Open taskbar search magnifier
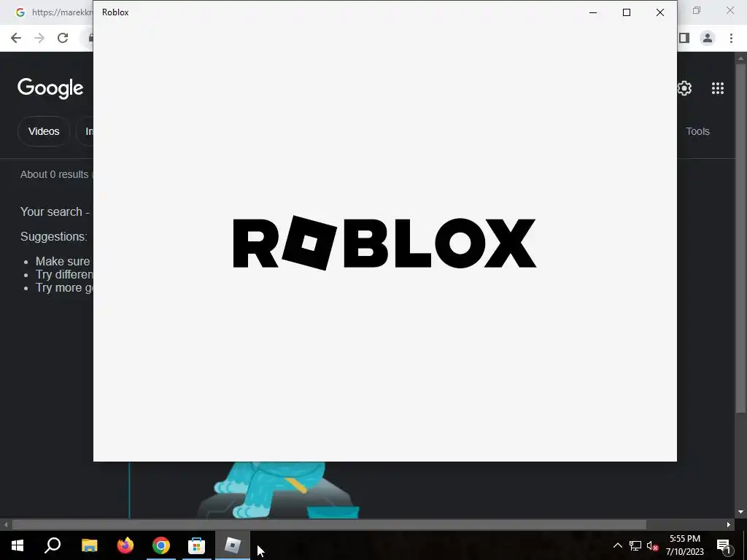Viewport: 747px width, 560px height. coord(53,545)
